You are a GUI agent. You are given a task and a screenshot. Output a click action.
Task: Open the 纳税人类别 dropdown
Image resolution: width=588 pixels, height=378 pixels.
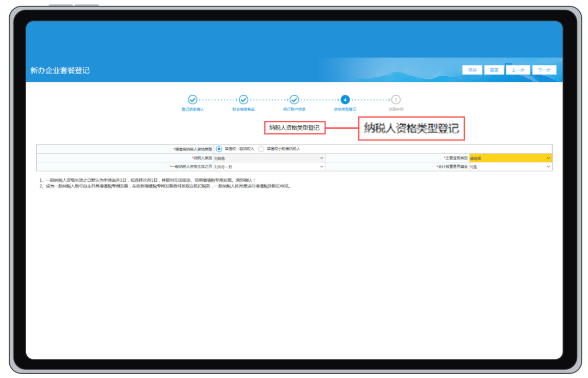click(269, 158)
